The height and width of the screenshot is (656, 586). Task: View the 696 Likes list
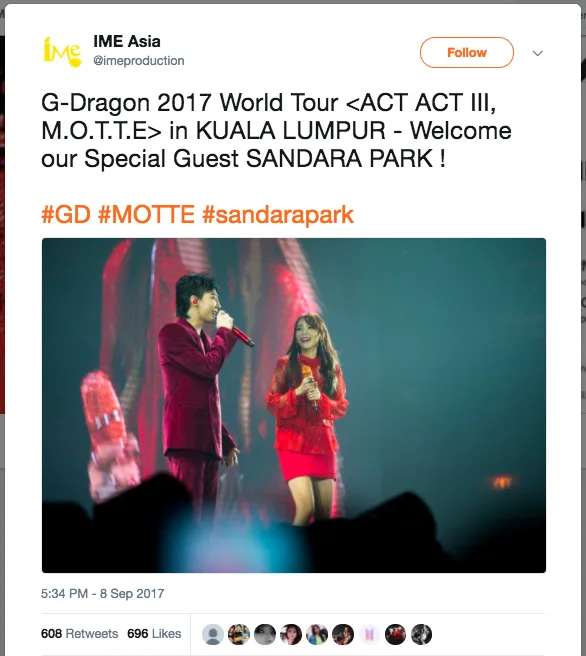pos(154,633)
